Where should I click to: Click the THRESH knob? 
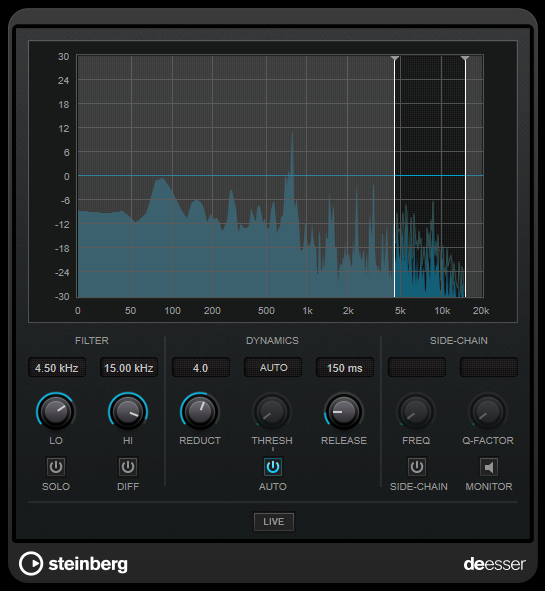point(272,412)
